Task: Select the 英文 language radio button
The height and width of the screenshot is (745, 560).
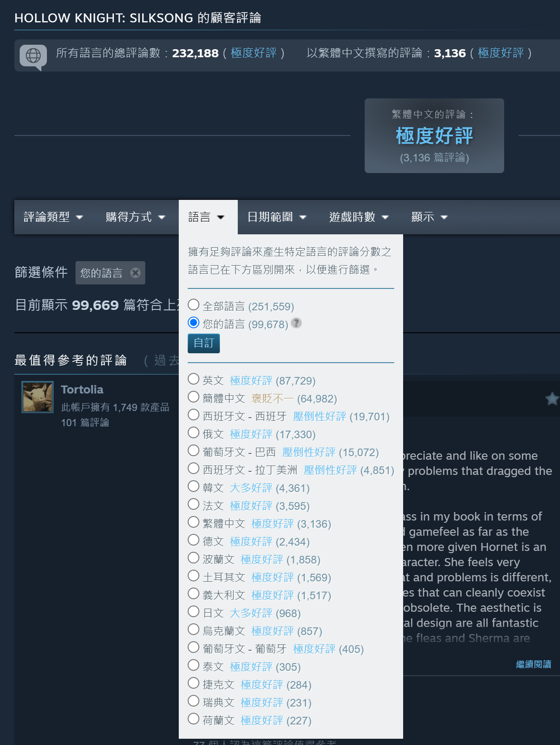Action: 194,379
